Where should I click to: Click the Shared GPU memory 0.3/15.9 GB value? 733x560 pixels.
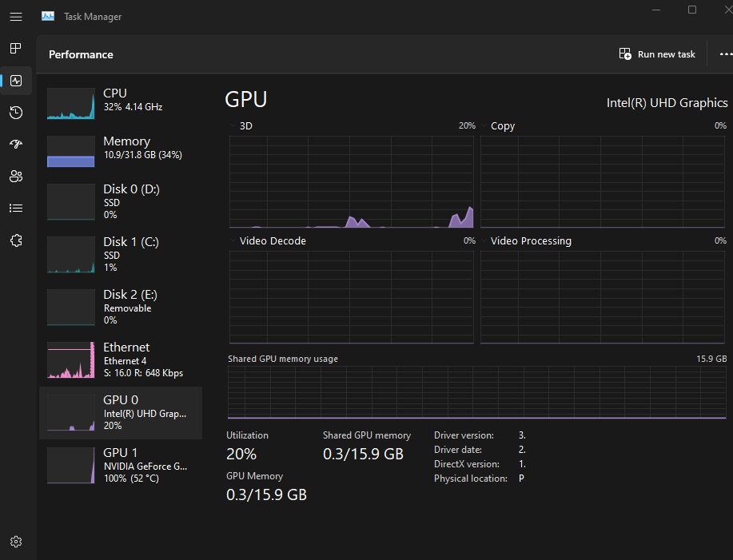(x=363, y=454)
